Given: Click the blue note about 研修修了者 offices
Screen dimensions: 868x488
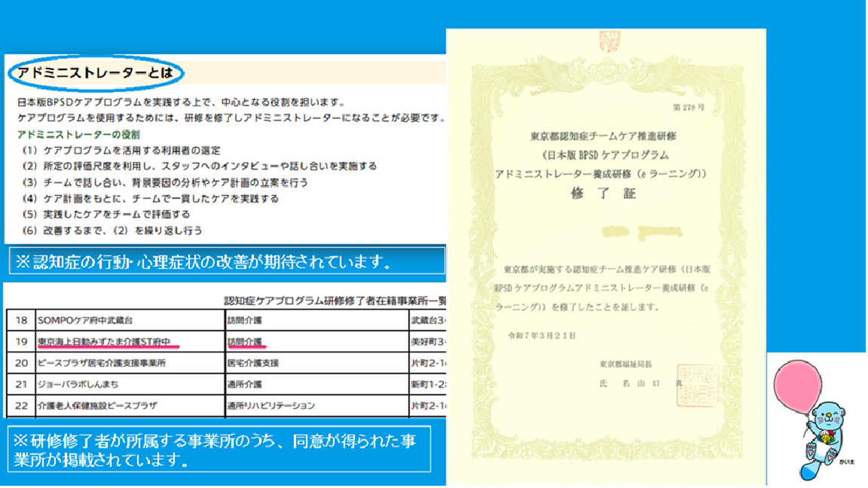Looking at the screenshot, I should (x=219, y=449).
